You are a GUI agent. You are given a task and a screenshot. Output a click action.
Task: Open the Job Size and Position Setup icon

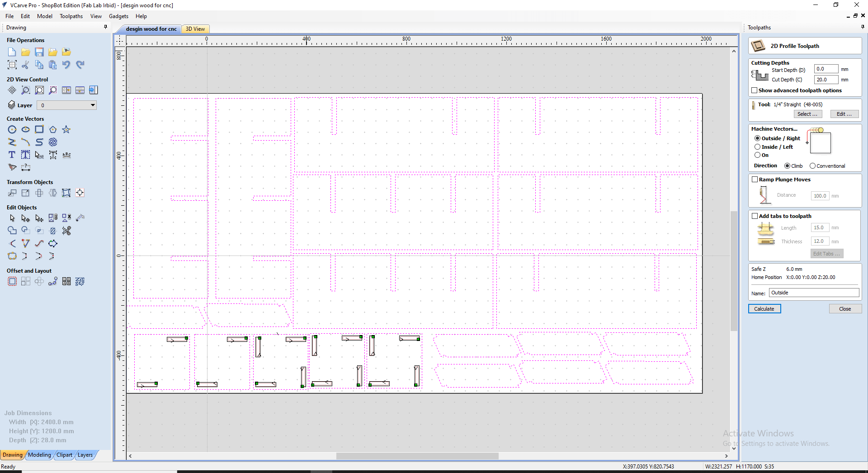pyautogui.click(x=12, y=65)
